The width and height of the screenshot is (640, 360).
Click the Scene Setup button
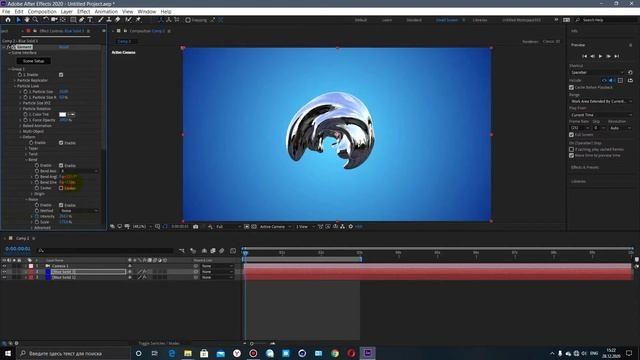pyautogui.click(x=33, y=61)
